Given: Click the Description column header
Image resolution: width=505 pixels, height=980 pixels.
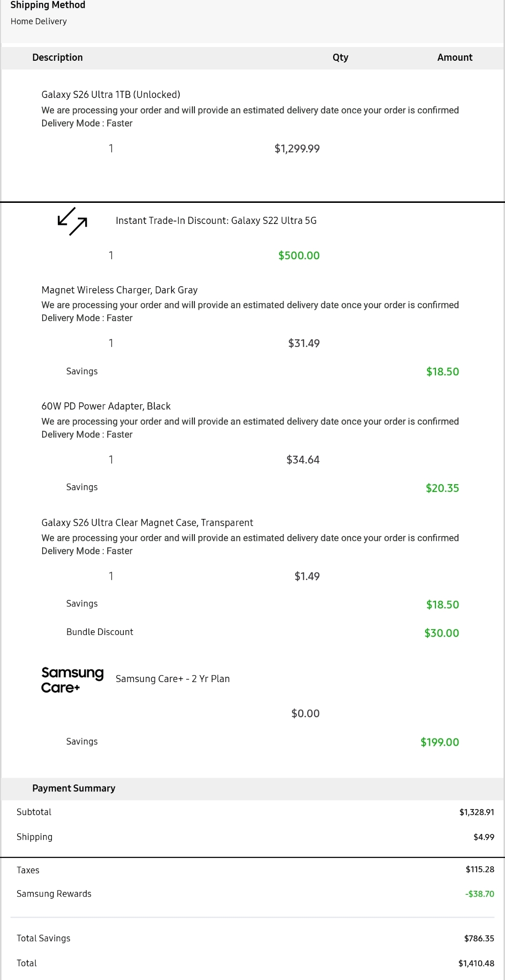Looking at the screenshot, I should coord(57,57).
